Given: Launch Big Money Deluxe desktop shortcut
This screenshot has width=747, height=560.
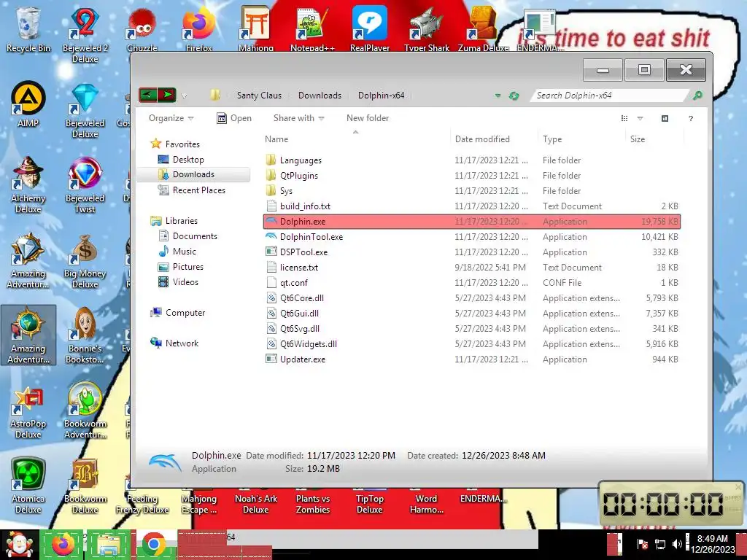Looking at the screenshot, I should (85, 260).
